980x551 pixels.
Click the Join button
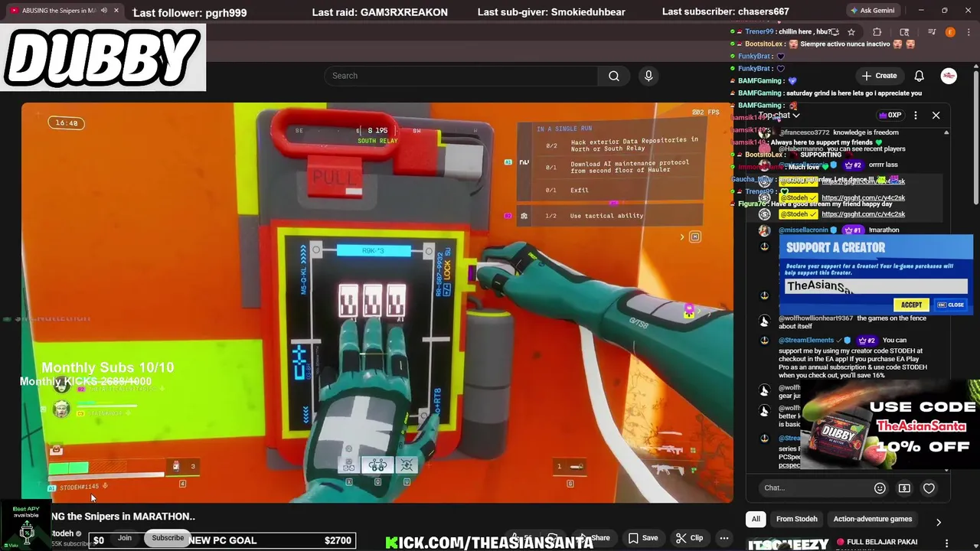[125, 538]
